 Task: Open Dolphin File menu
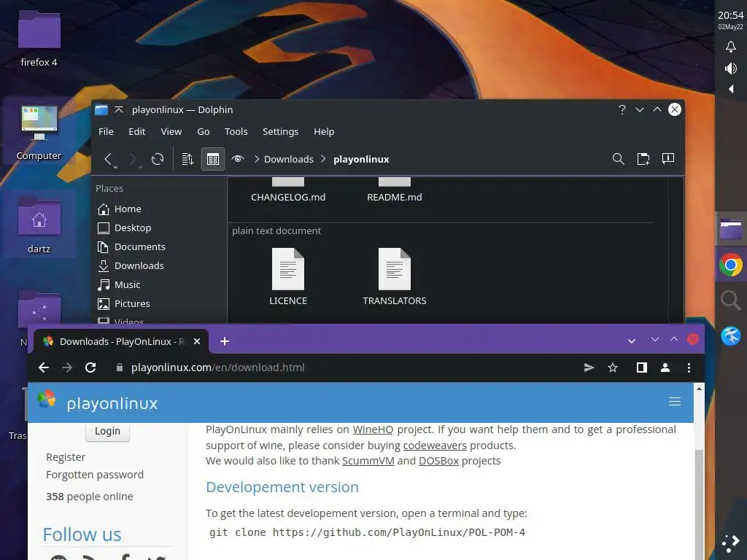pos(106,131)
